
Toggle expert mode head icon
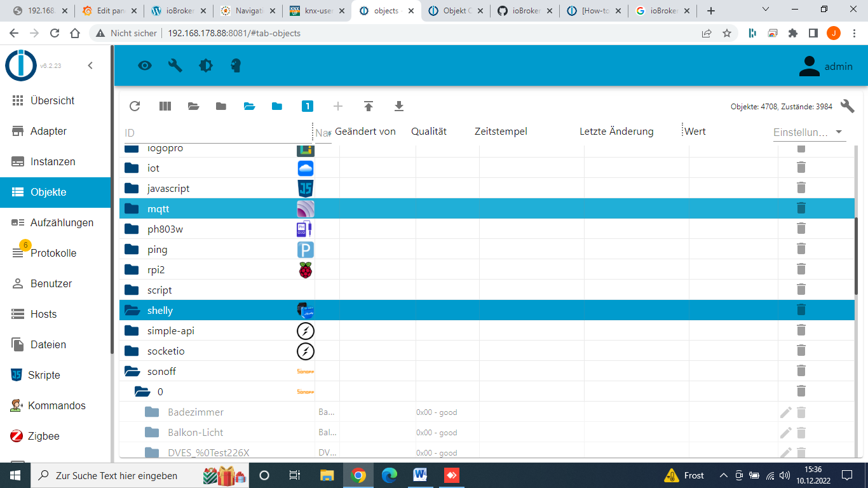click(x=236, y=65)
